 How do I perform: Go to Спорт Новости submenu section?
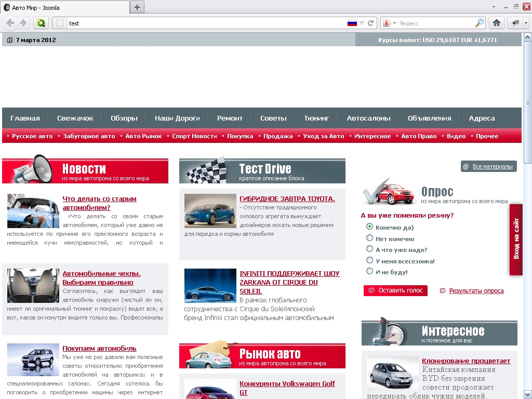click(194, 136)
